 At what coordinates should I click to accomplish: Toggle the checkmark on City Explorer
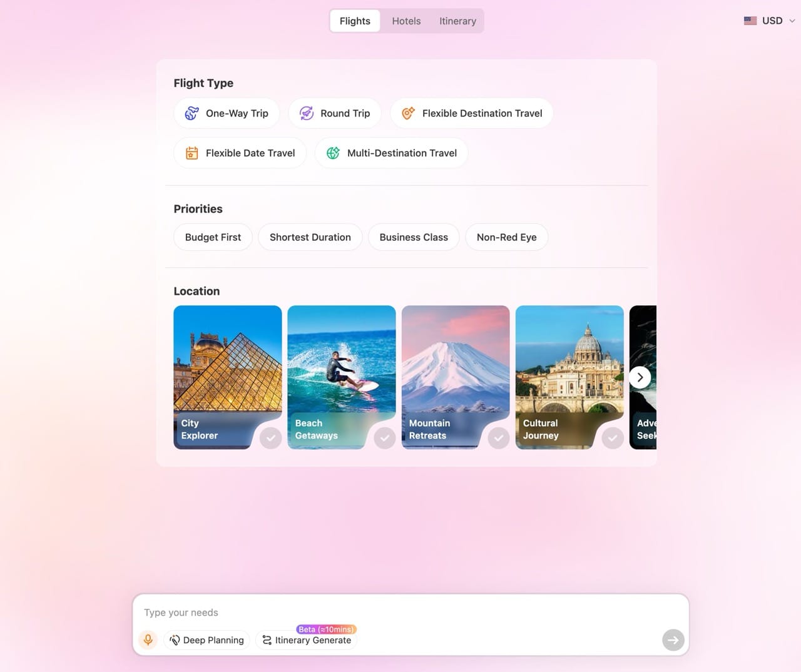point(271,438)
